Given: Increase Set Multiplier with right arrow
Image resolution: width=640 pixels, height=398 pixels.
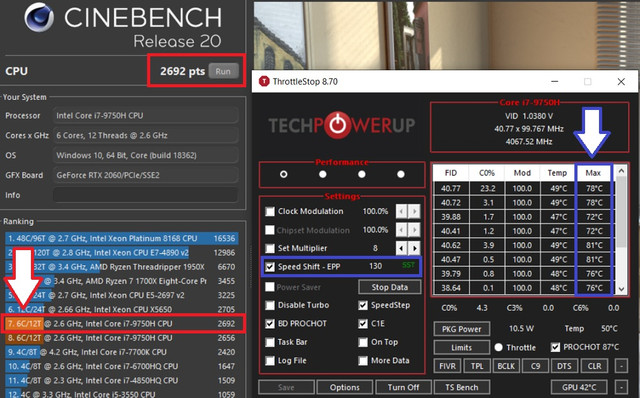Looking at the screenshot, I should (414, 248).
